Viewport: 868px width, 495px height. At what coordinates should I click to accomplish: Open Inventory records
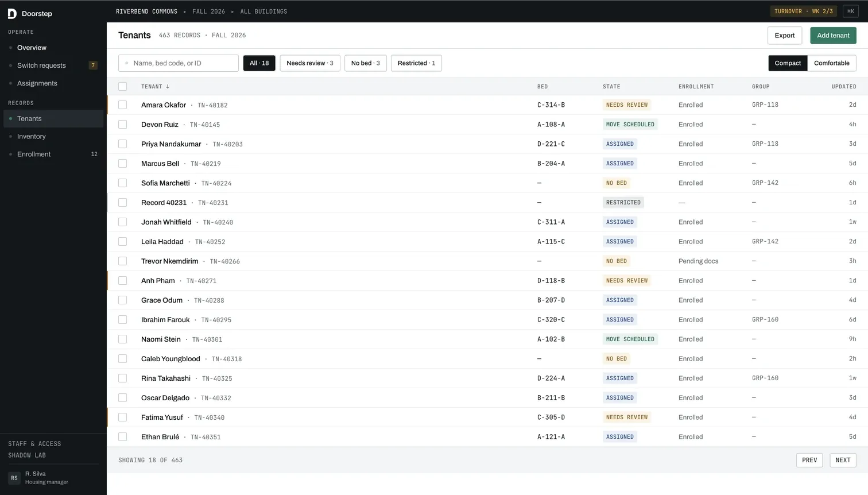click(x=53, y=137)
